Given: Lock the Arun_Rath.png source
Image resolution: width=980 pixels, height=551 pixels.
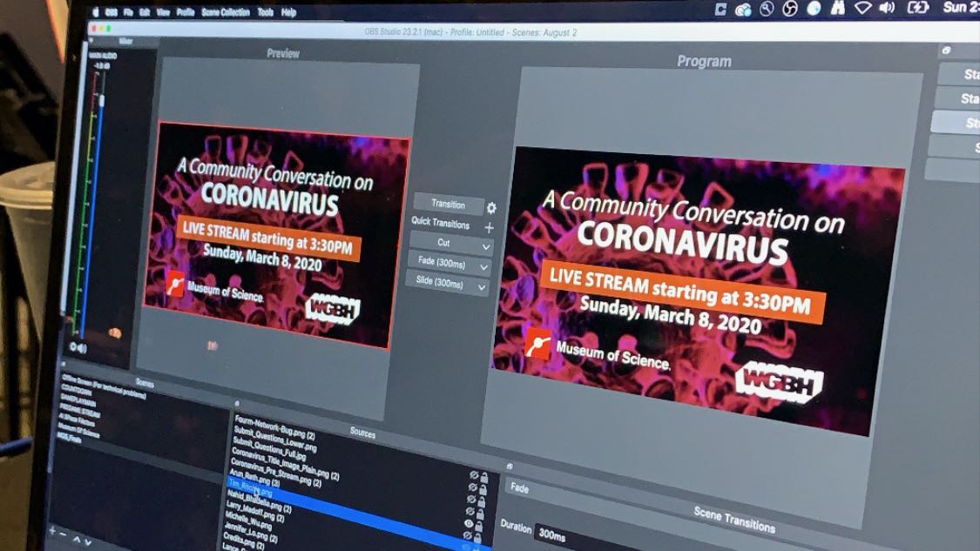Looking at the screenshot, I should [477, 539].
